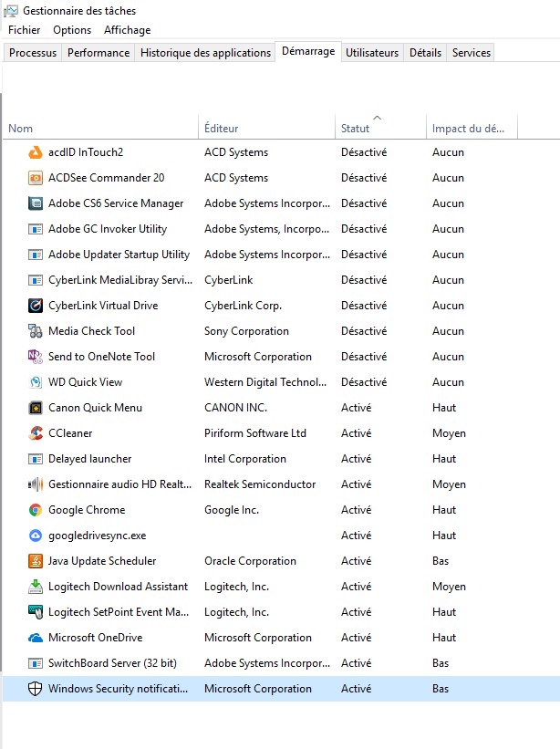Click the googledrivesync.exe icon
The image size is (560, 749).
pos(36,536)
